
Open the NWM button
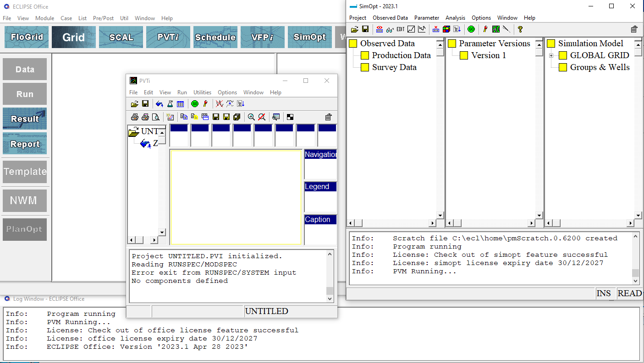[x=25, y=200]
